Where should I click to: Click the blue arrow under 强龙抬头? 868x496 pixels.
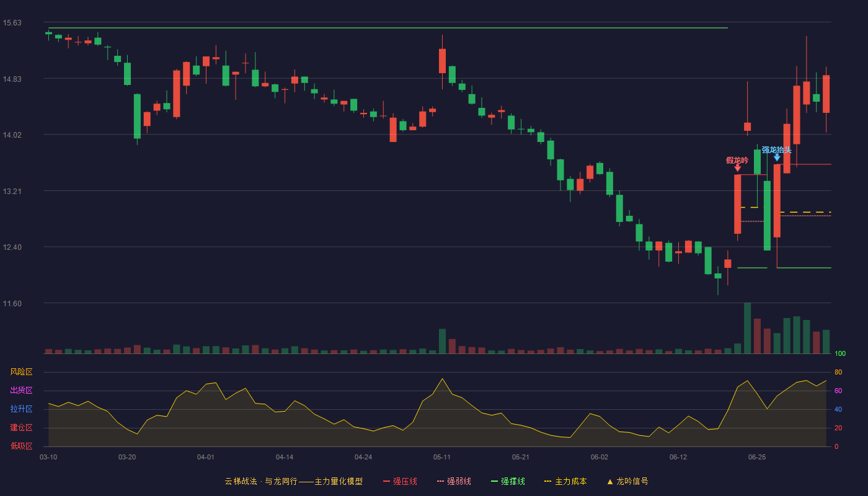pos(777,157)
